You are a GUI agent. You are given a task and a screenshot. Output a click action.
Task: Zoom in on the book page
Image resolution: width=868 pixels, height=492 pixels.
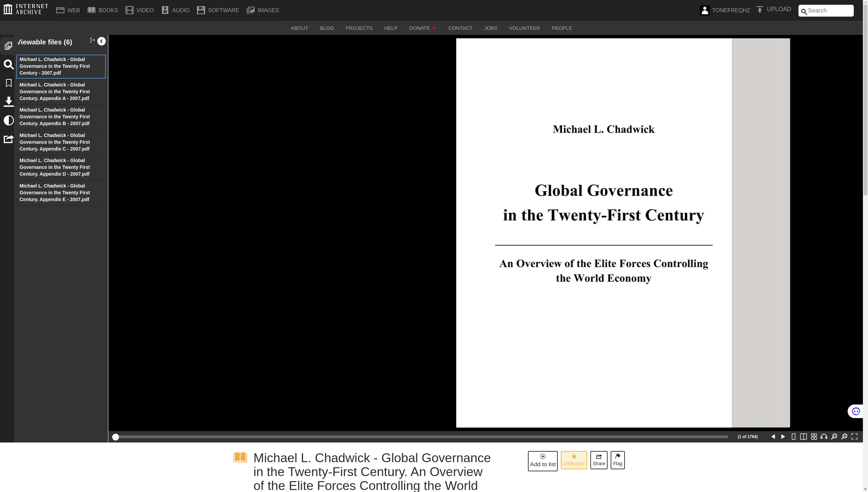pyautogui.click(x=844, y=437)
